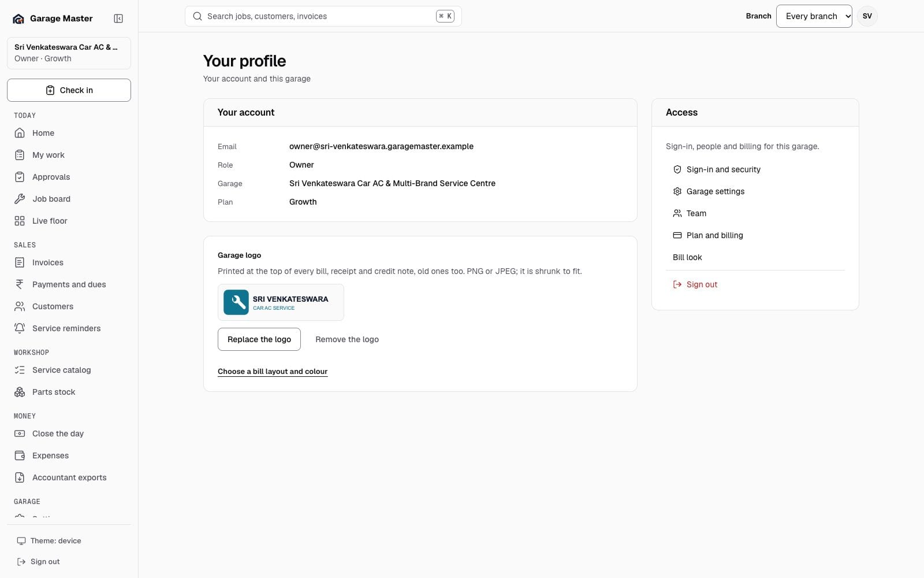
Task: Open the Branch dropdown showing Every branch
Action: click(x=814, y=16)
